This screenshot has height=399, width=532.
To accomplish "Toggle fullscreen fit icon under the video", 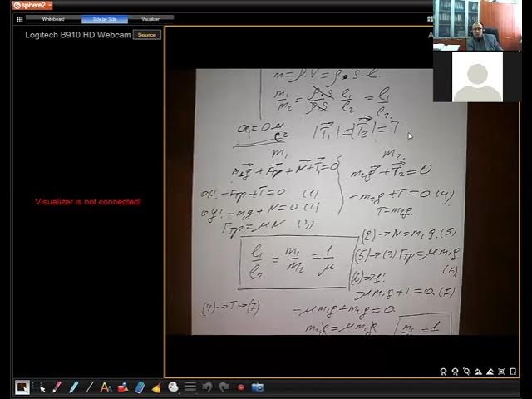I will (501, 372).
